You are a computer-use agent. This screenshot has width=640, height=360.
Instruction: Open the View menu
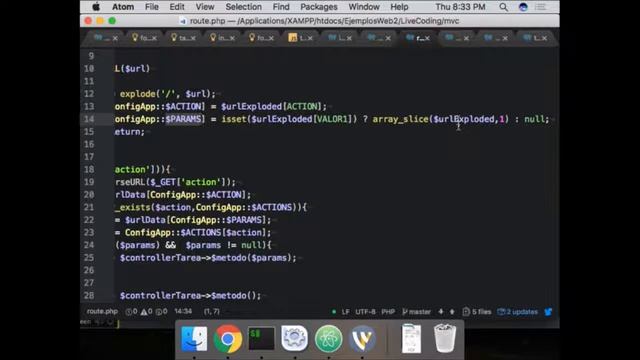tap(204, 7)
